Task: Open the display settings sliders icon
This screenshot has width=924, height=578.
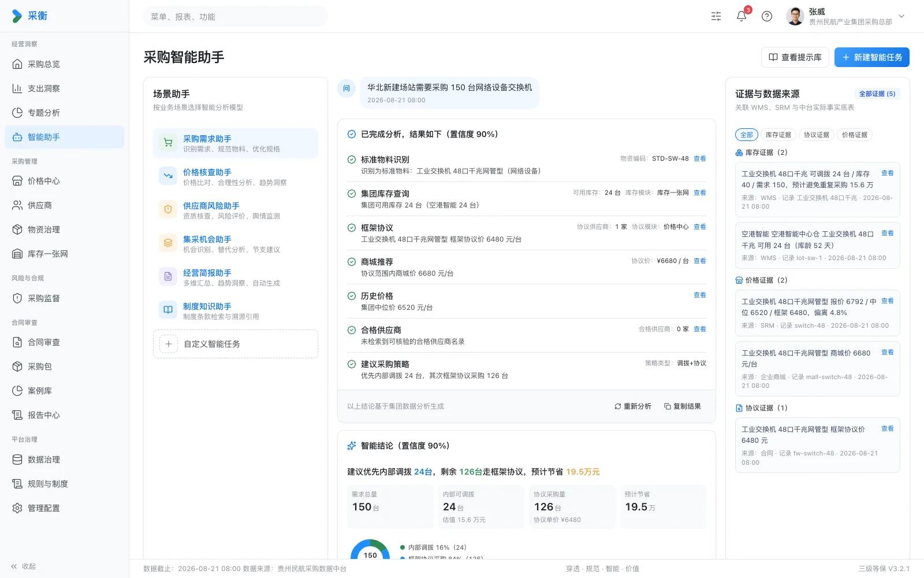Action: [716, 16]
